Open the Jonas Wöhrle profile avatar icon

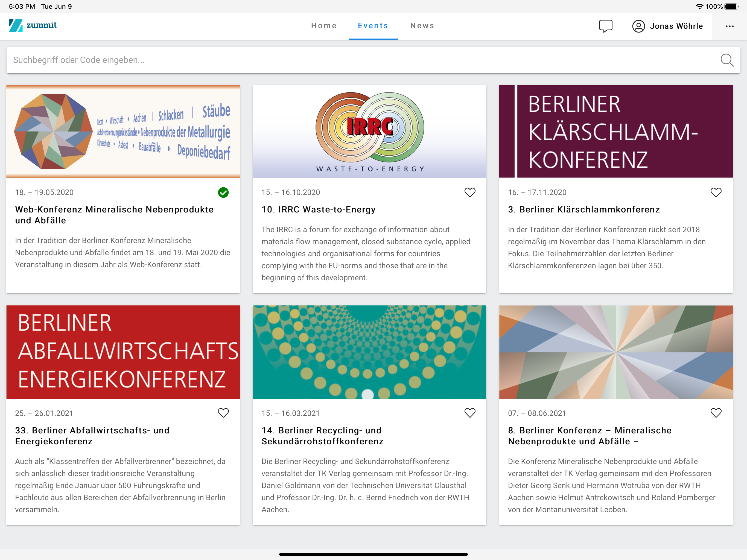tap(638, 26)
